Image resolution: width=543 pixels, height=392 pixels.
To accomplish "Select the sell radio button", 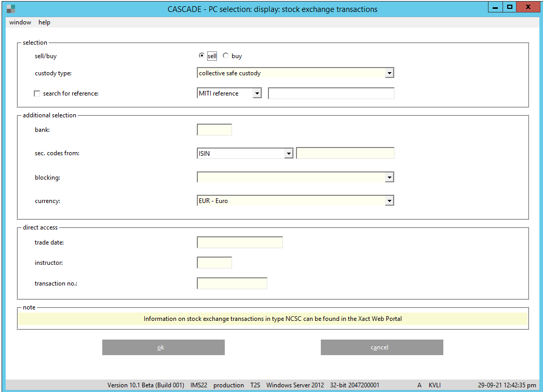I will (202, 56).
